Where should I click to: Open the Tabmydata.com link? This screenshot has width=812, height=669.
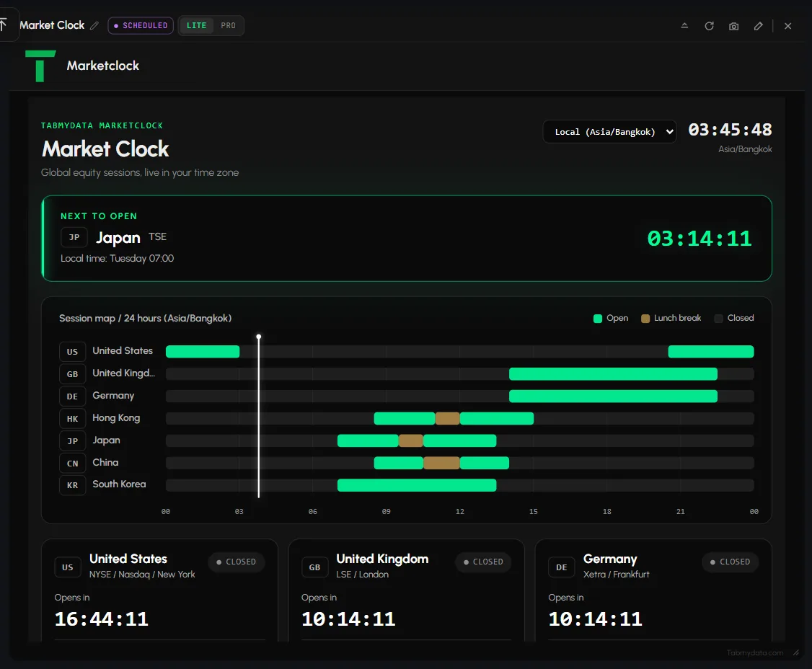point(754,653)
